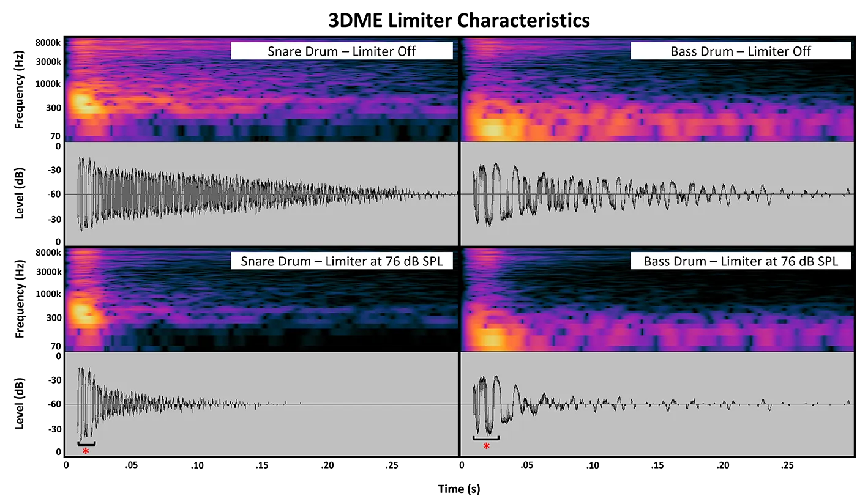Click "1000k" tick on the limiter-off frequency axis
The height and width of the screenshot is (504, 857).
click(48, 84)
